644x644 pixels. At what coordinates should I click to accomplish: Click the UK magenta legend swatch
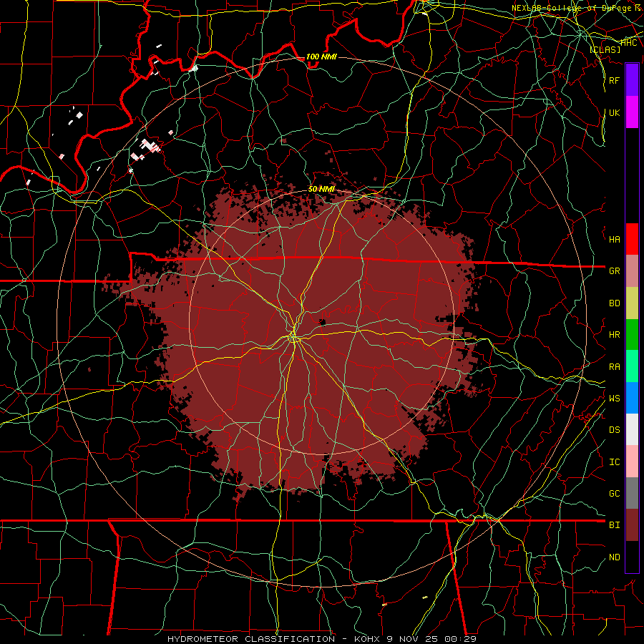tap(632, 112)
